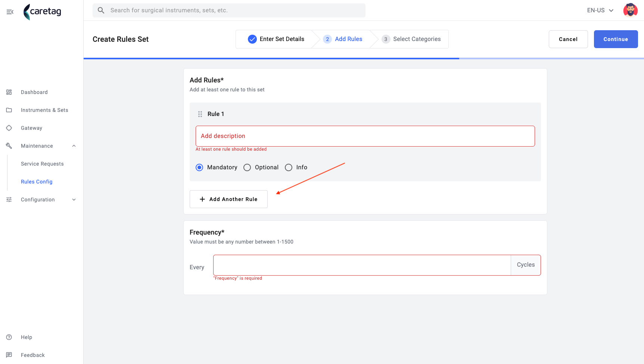This screenshot has height=364, width=644.
Task: Go to the Enter Set Details step
Action: (x=276, y=39)
